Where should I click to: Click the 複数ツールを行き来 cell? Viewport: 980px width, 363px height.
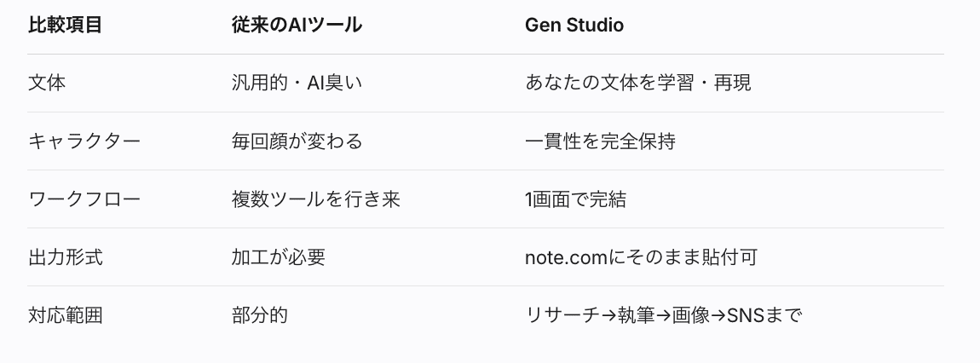pyautogui.click(x=316, y=199)
